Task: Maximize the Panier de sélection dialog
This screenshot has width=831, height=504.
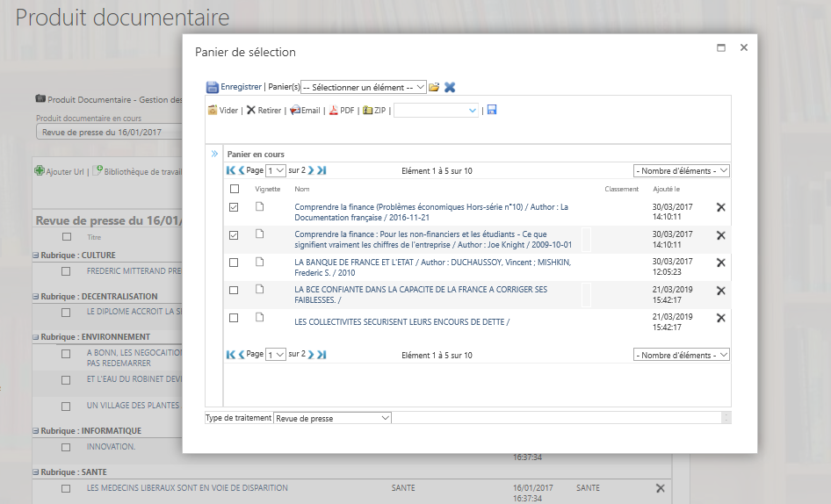Action: pyautogui.click(x=721, y=47)
